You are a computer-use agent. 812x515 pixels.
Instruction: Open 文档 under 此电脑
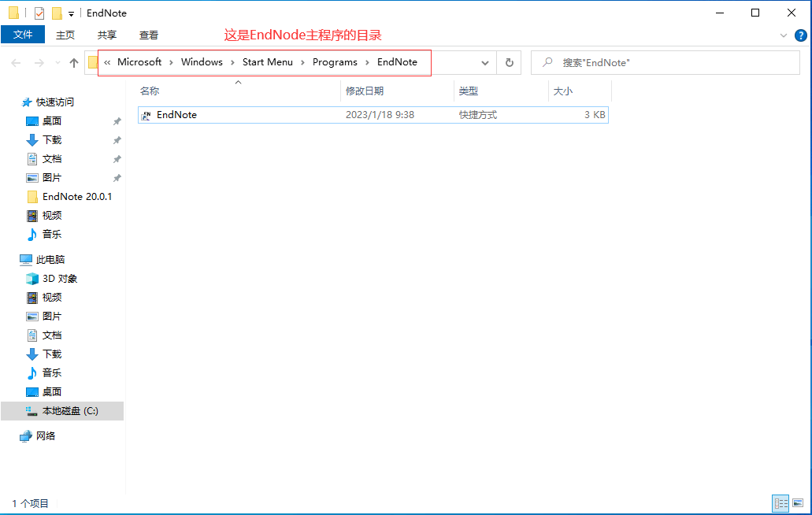coord(52,335)
